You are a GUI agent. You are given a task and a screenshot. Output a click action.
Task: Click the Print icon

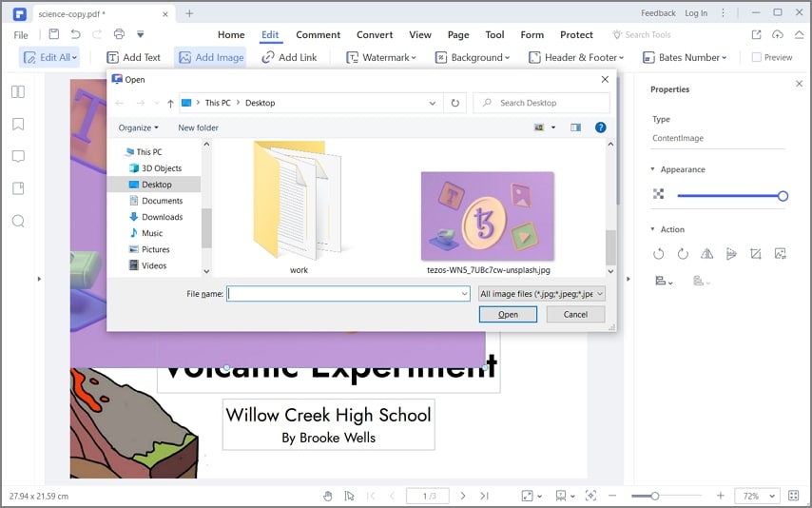(119, 34)
